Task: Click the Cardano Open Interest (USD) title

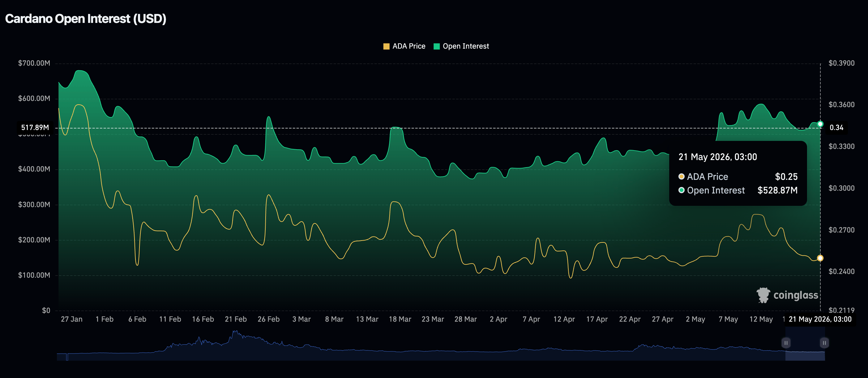Action: (86, 19)
